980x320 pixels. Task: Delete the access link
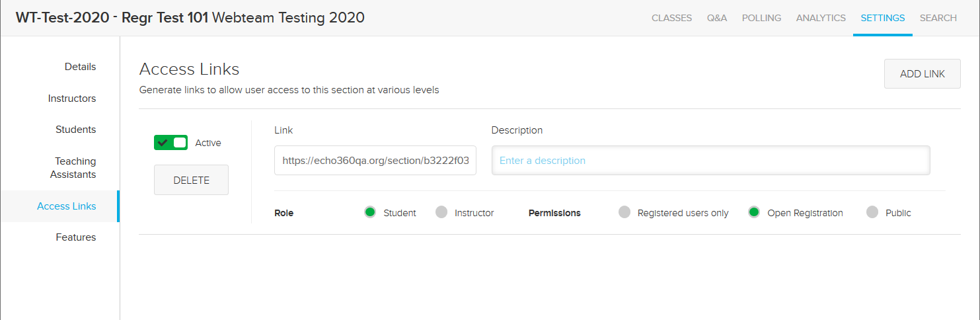[191, 180]
